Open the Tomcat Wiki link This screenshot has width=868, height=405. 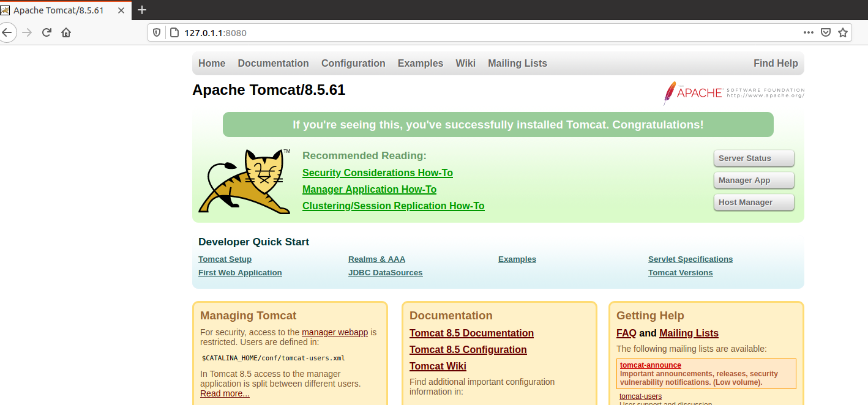coord(438,366)
